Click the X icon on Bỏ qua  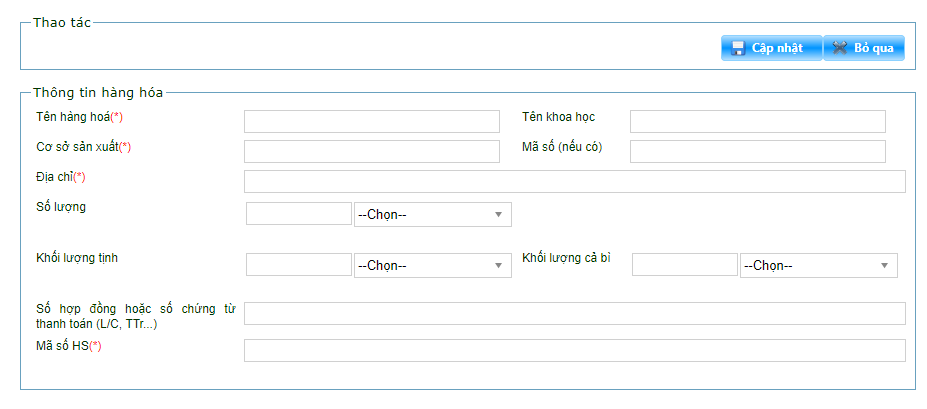tap(839, 48)
